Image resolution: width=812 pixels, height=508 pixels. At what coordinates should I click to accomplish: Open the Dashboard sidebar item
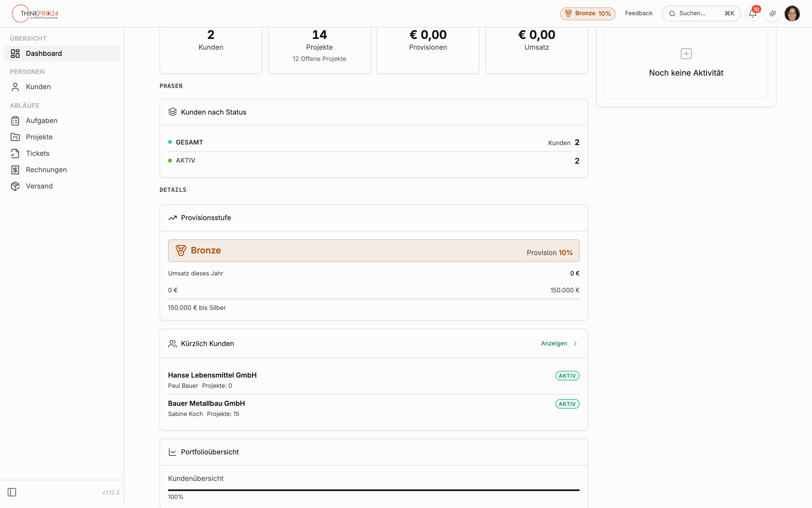(62, 53)
